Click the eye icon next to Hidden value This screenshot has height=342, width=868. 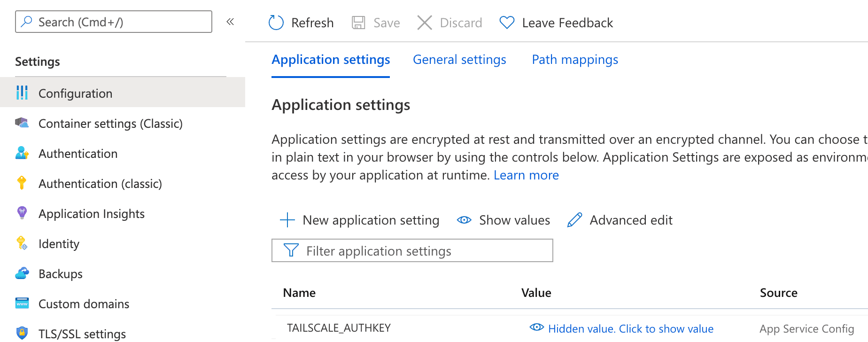click(536, 327)
